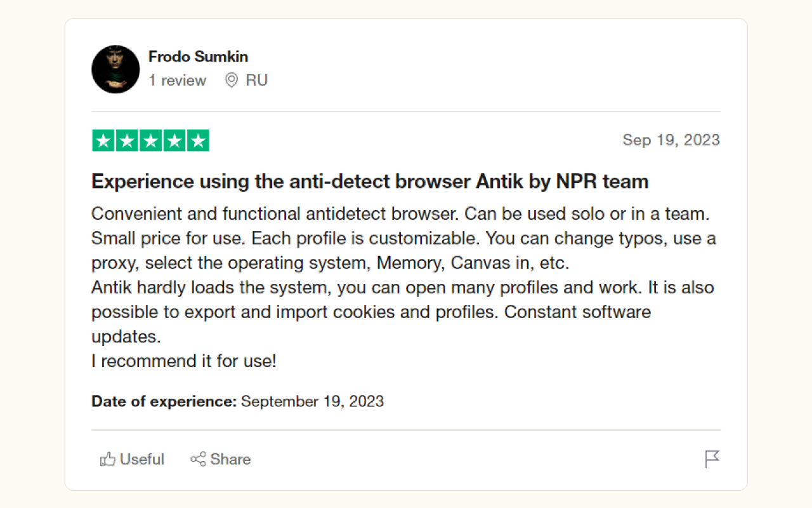Click the third green Trustpilot star
Image resolution: width=812 pixels, height=508 pixels.
pyautogui.click(x=150, y=140)
